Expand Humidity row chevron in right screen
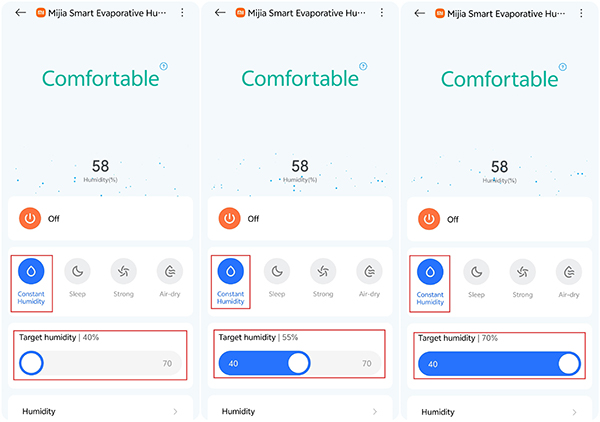This screenshot has height=422, width=600. [575, 411]
